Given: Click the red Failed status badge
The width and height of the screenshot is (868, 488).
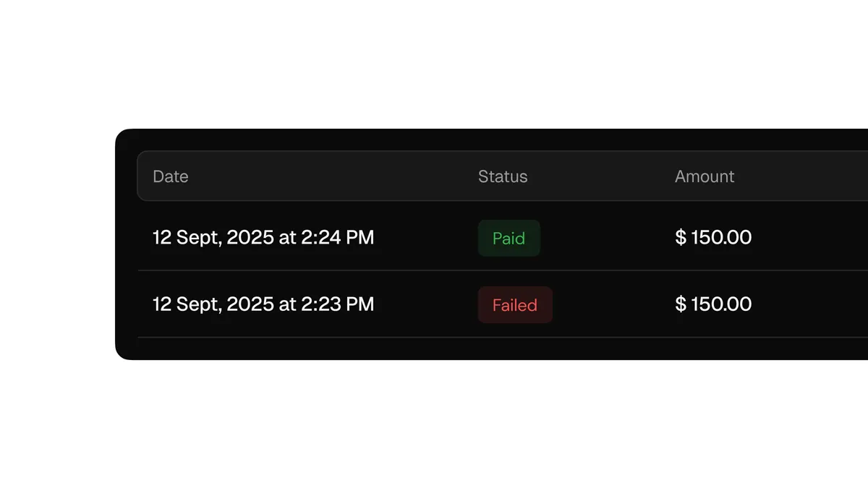Looking at the screenshot, I should click(x=515, y=305).
